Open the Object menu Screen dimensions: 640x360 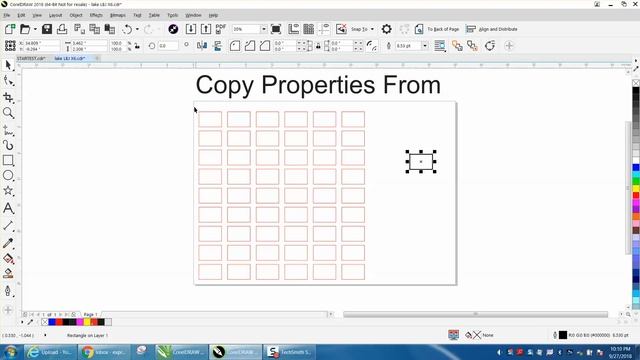(x=76, y=15)
